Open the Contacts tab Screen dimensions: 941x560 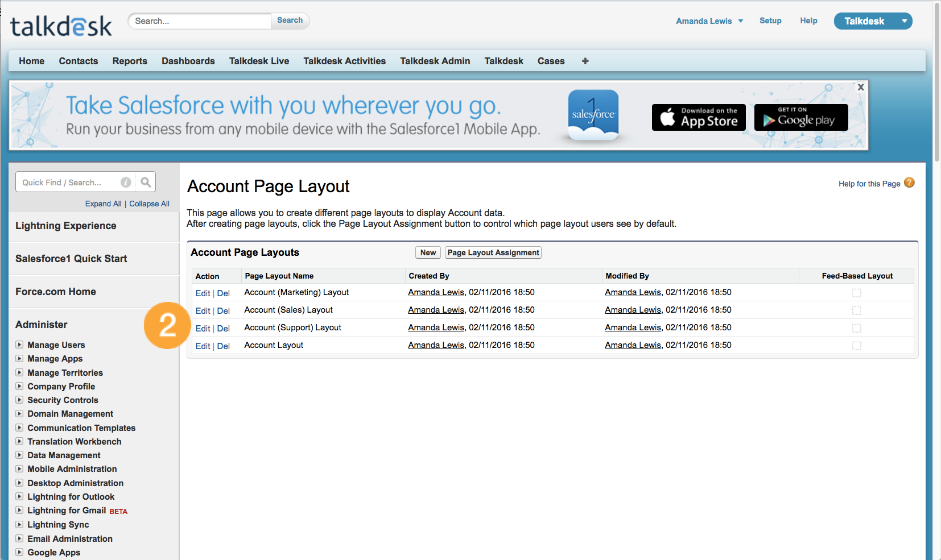tap(79, 61)
